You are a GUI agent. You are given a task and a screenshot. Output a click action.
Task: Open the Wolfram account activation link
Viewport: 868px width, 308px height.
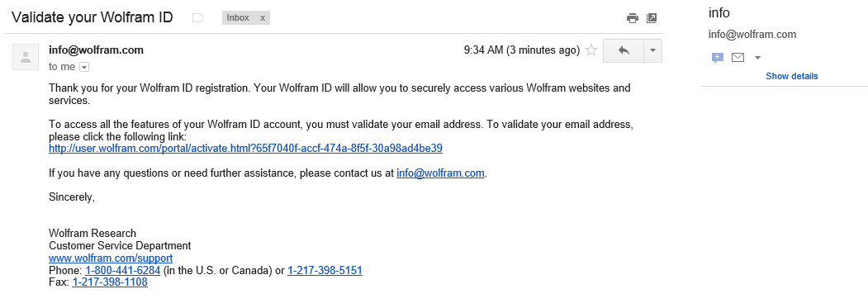pos(245,149)
